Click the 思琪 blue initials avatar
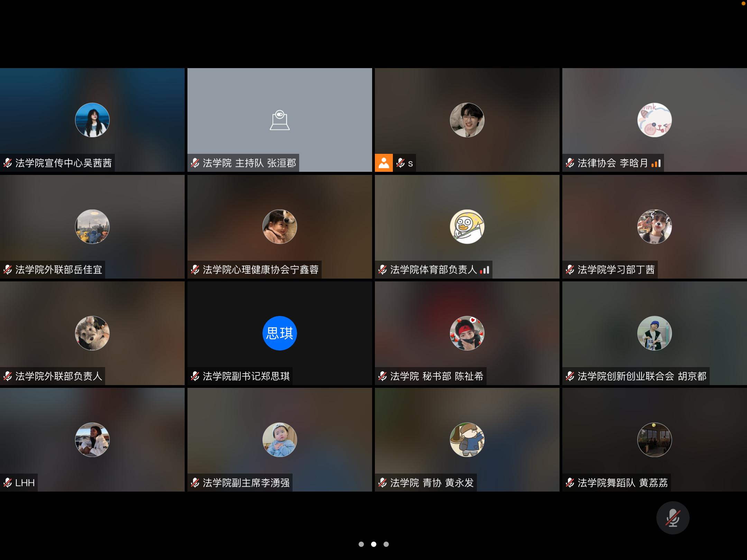Screen dimensions: 747x560 279,333
